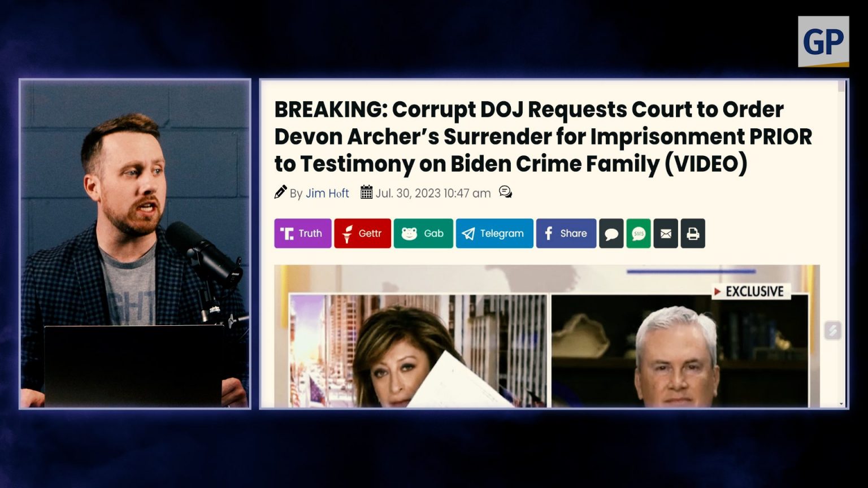Share the article on Gab
This screenshot has height=488, width=868.
point(423,233)
